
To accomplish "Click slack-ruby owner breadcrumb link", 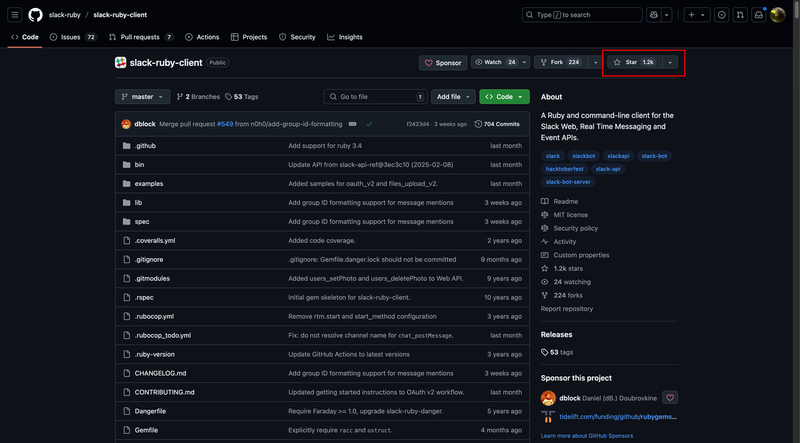I will [65, 15].
